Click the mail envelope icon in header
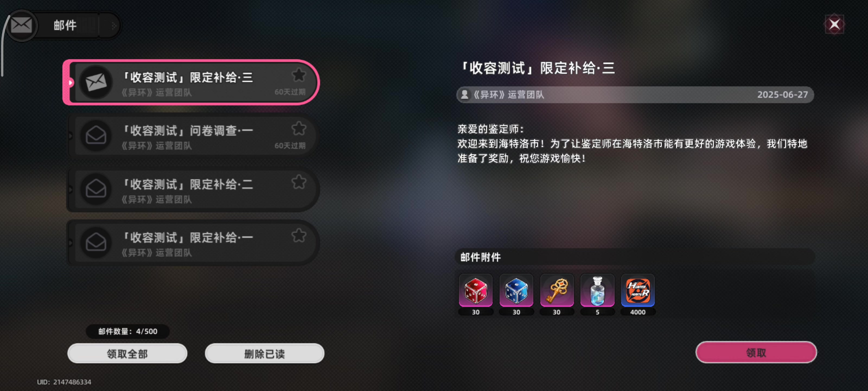The height and width of the screenshot is (391, 868). point(22,25)
